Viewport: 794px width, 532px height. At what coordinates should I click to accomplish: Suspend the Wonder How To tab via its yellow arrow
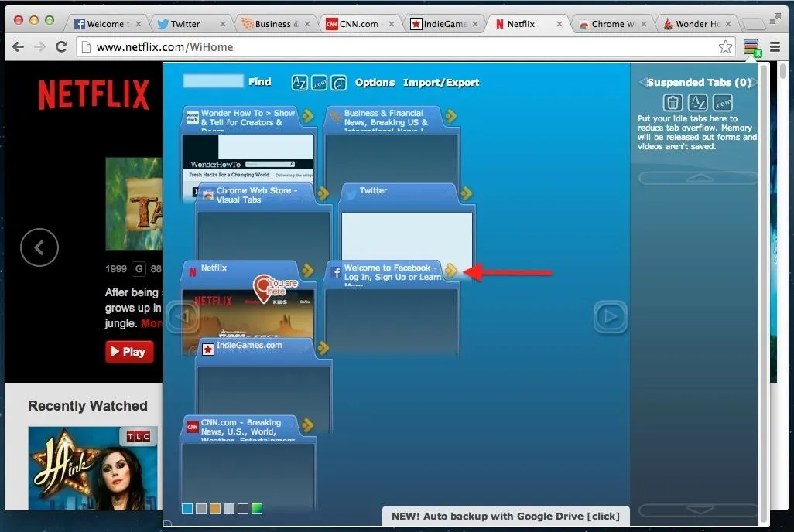(307, 116)
